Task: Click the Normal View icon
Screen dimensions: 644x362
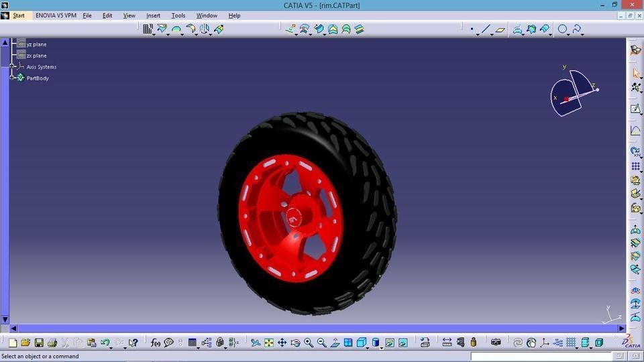Action: [335, 343]
